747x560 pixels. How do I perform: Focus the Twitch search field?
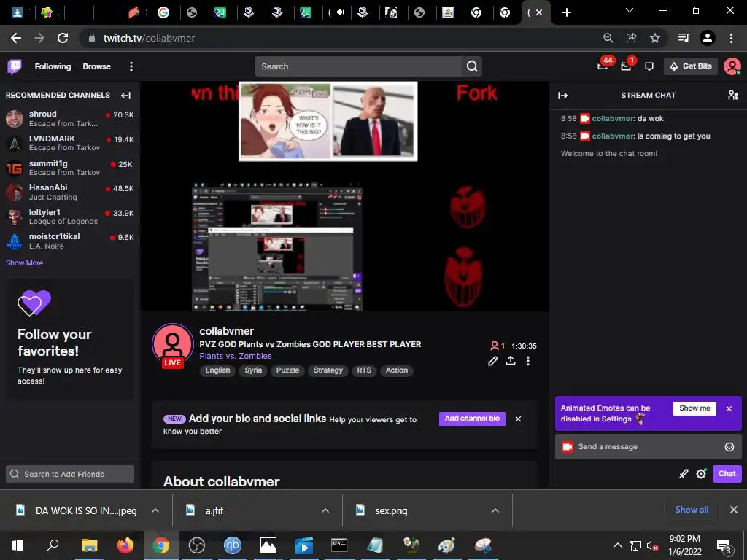[358, 66]
